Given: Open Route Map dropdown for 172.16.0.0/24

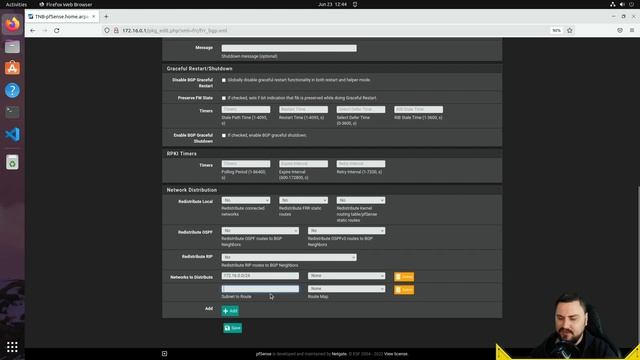Looking at the screenshot, I should [x=347, y=276].
